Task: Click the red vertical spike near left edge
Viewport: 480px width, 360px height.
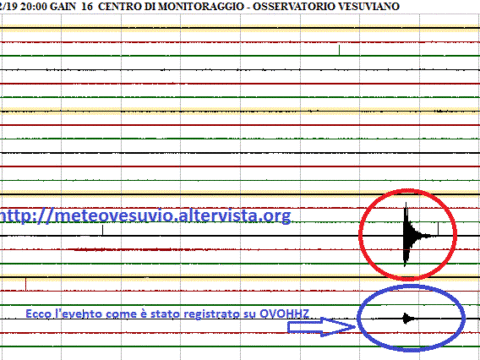Action: coord(26,284)
